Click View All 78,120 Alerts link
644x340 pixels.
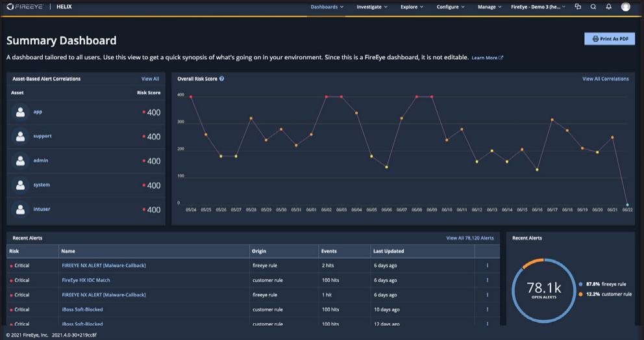pyautogui.click(x=470, y=238)
